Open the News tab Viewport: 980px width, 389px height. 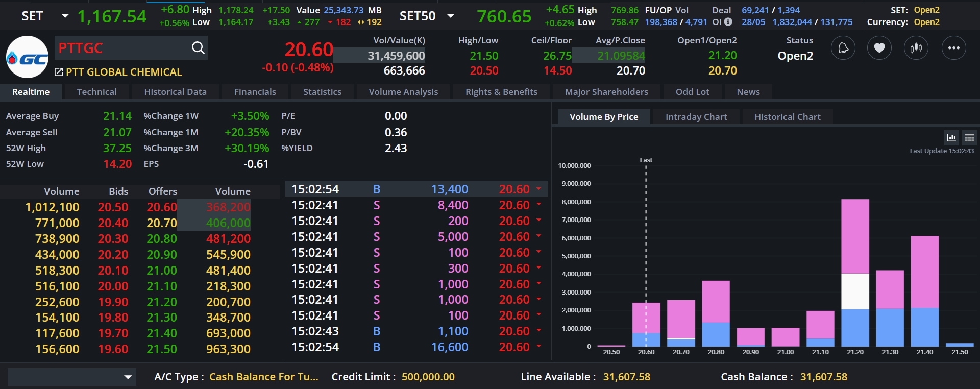point(748,92)
